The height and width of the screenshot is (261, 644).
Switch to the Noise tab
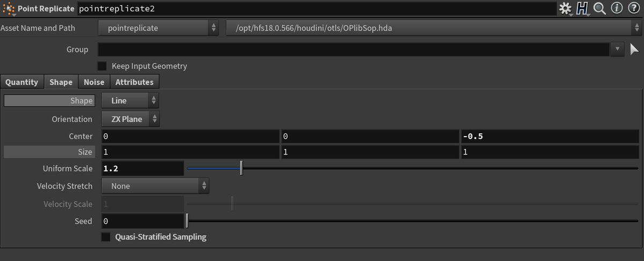94,82
